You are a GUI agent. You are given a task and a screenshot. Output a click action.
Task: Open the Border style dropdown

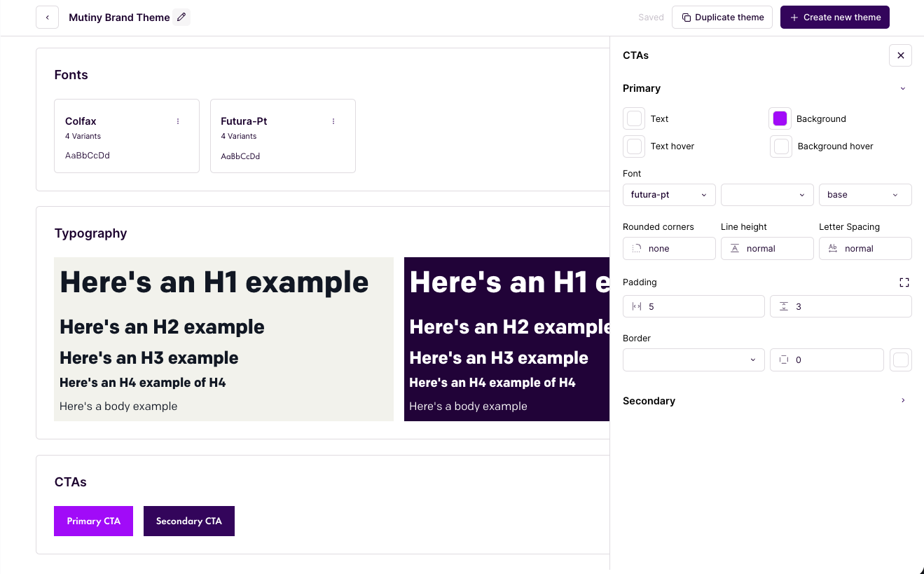(693, 360)
